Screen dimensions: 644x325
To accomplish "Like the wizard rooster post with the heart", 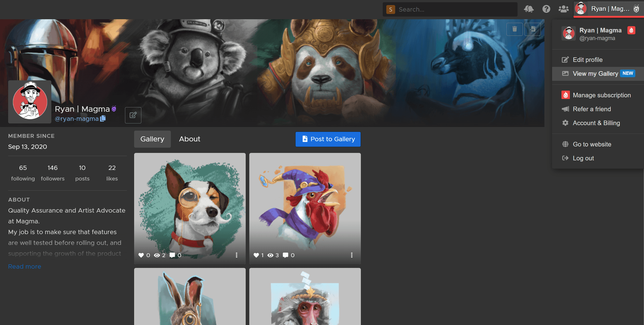I will [x=256, y=255].
